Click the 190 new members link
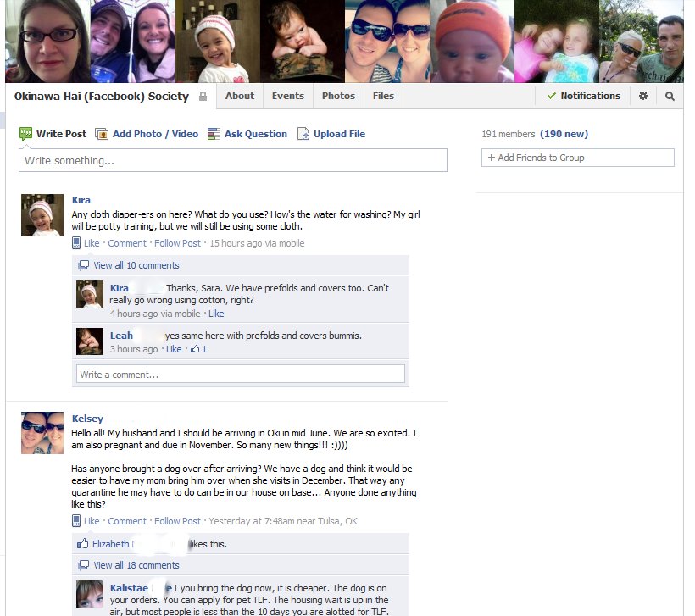The width and height of the screenshot is (695, 616). point(564,134)
